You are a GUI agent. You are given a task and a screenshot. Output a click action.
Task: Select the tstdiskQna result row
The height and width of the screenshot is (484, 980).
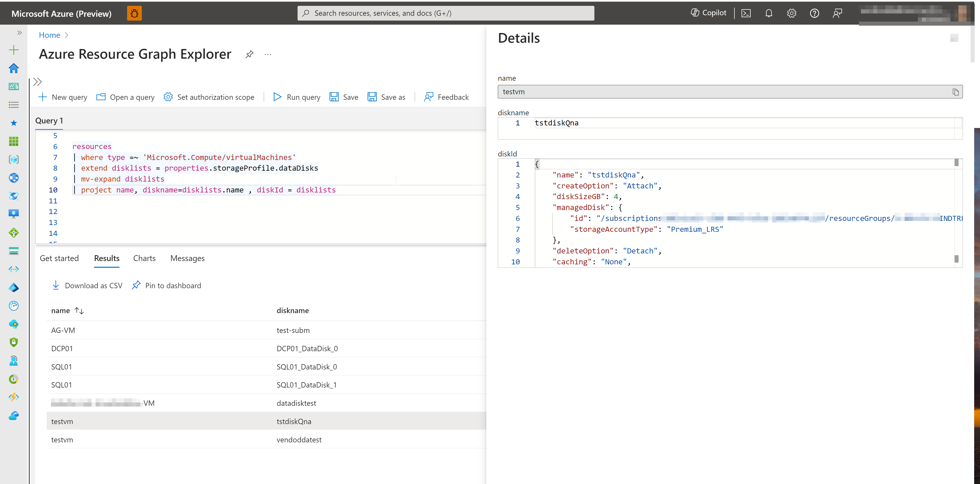pyautogui.click(x=266, y=422)
